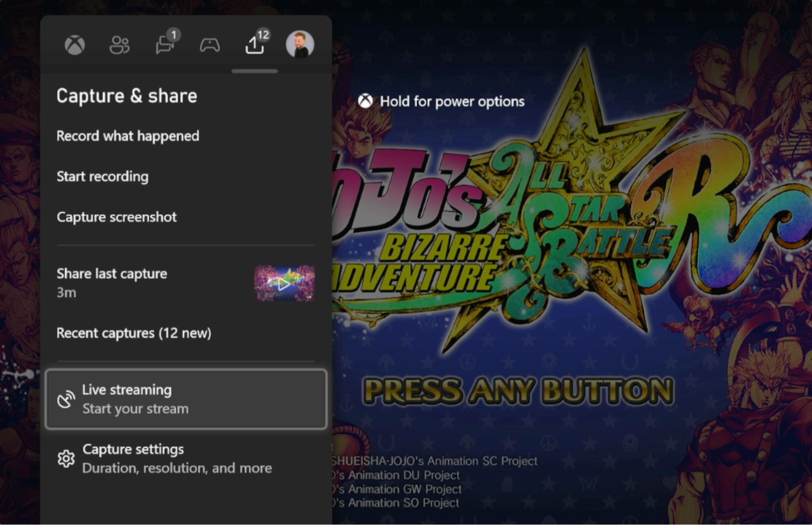Image resolution: width=812 pixels, height=525 pixels.
Task: Select the Capture and share upload icon
Action: 254,46
